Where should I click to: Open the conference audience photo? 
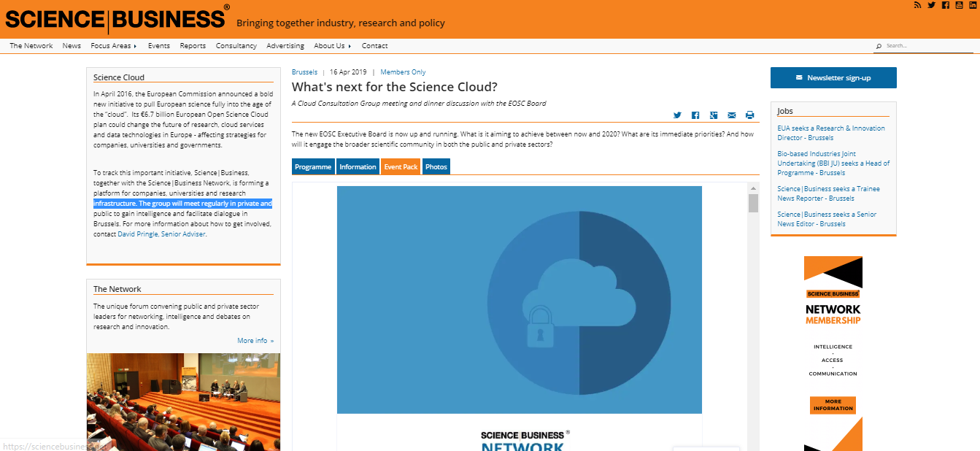(x=183, y=402)
